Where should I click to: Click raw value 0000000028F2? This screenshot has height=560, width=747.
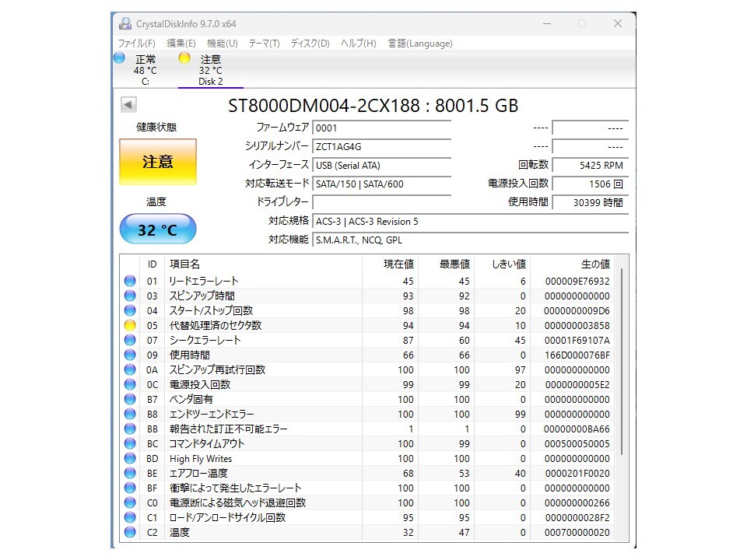[577, 518]
